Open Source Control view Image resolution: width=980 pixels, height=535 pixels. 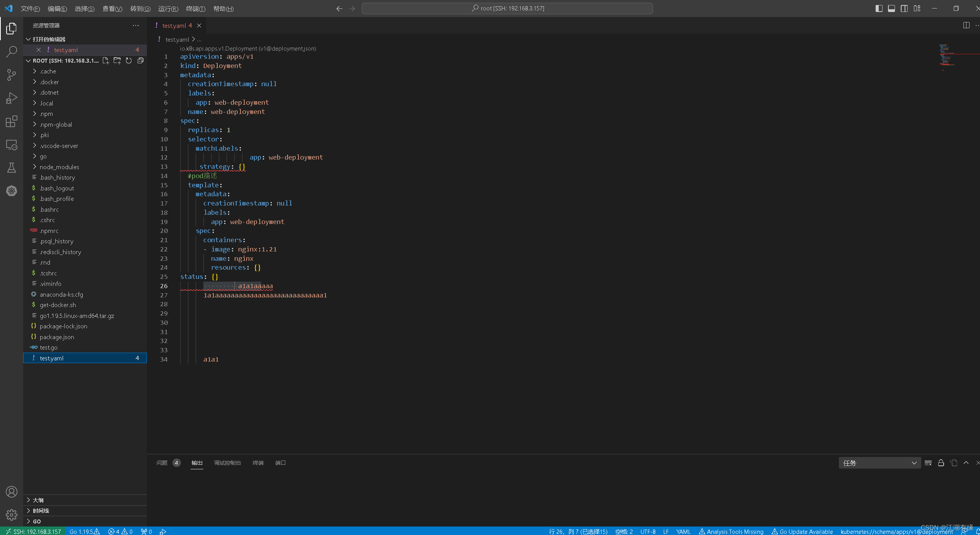(12, 75)
